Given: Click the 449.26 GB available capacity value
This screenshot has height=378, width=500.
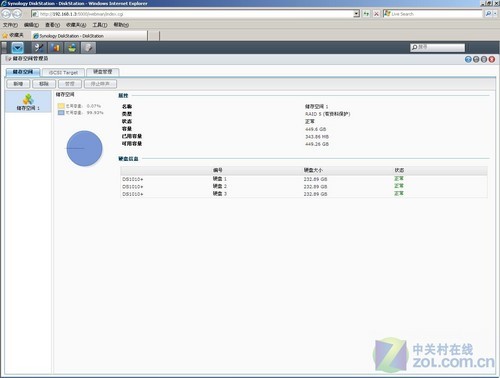Looking at the screenshot, I should [317, 144].
